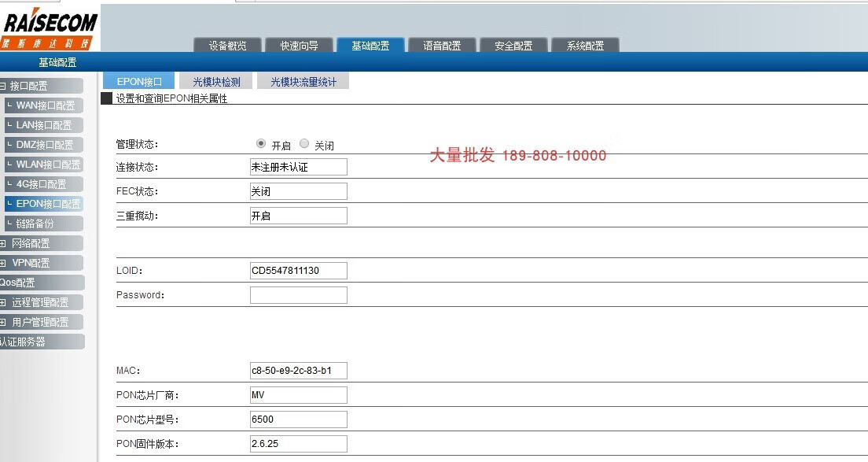This screenshot has height=462, width=868.
Task: Open the 语音配置 tab
Action: 442,46
